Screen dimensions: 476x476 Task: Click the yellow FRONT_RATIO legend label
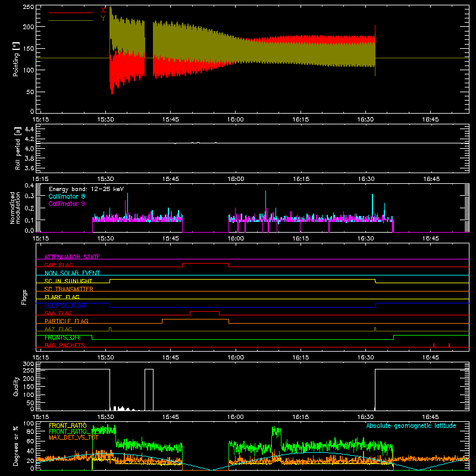coord(68,425)
